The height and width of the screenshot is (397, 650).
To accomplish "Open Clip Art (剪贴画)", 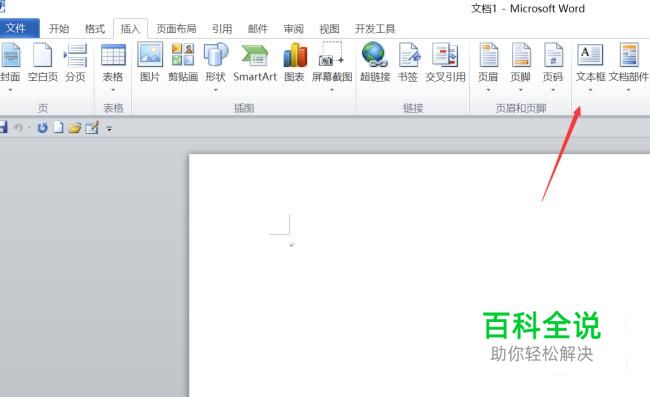I will (x=183, y=62).
